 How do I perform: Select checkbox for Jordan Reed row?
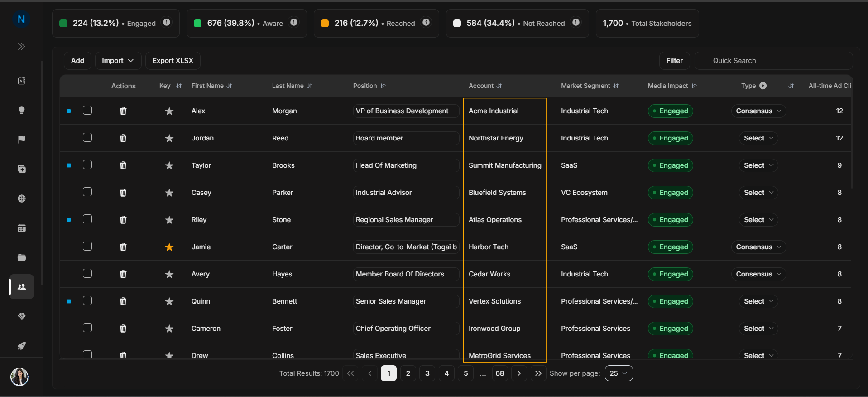(87, 137)
